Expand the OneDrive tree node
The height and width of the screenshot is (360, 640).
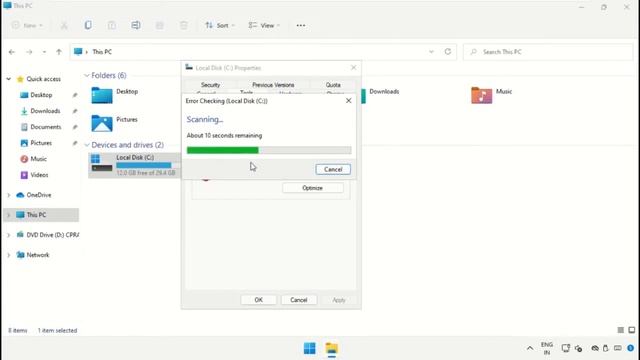click(x=9, y=195)
